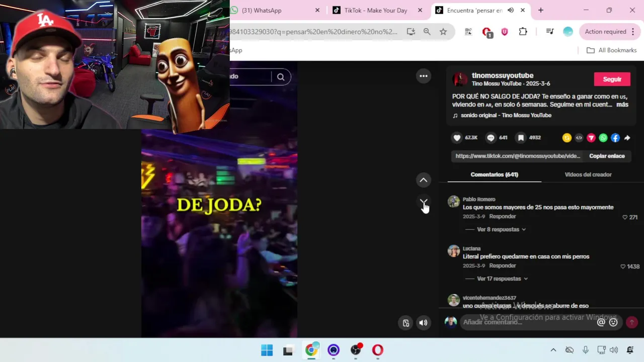Screen dimensions: 644x362
Task: Open the media control playlist icon
Action: click(x=550, y=32)
